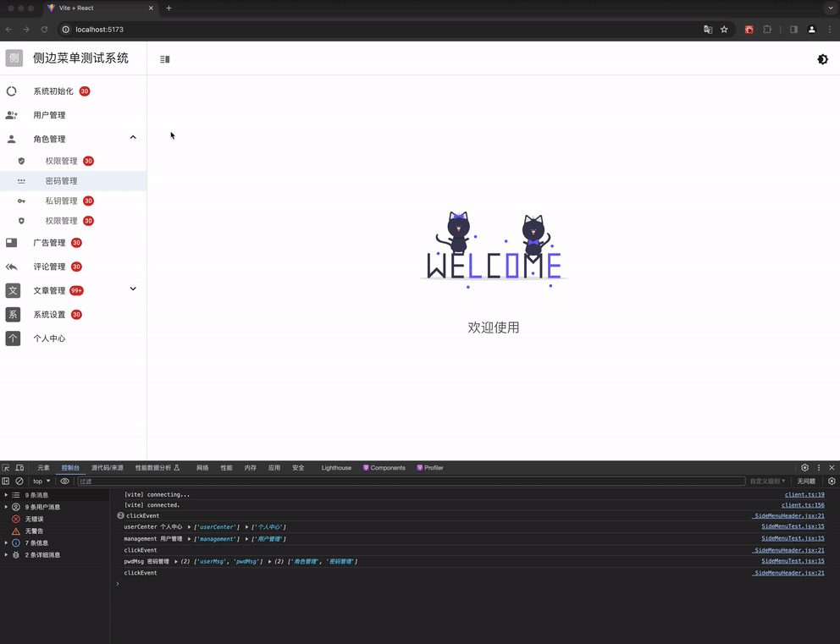Click the live expression eye icon
Image resolution: width=840 pixels, height=644 pixels.
pos(65,481)
